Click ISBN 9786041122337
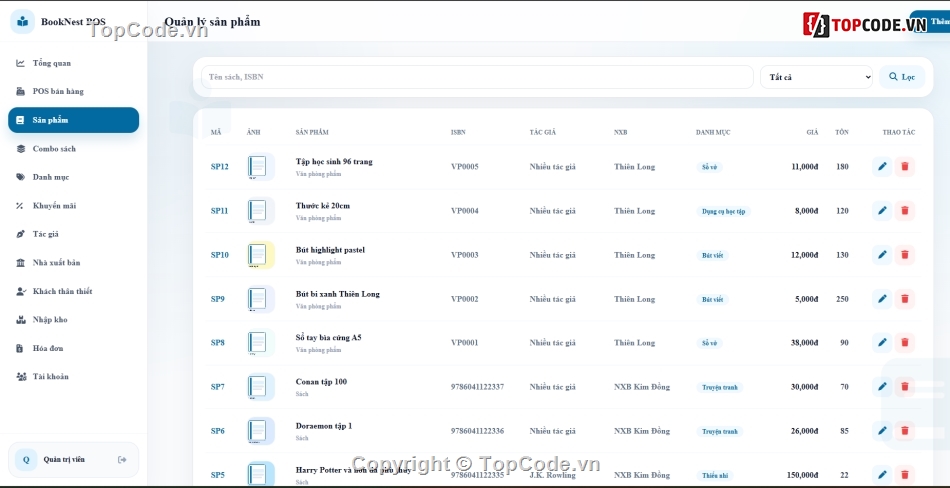Viewport: 950px width, 488px height. coord(477,387)
